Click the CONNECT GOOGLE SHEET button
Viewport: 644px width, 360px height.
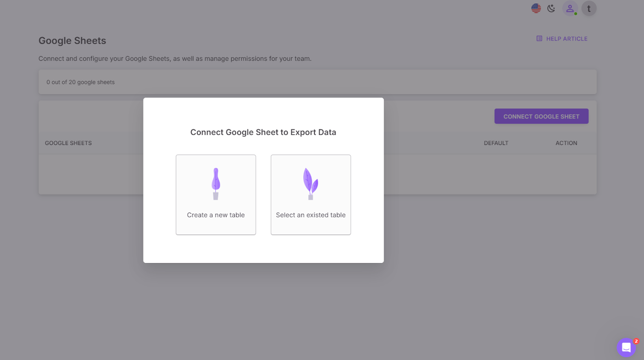(x=541, y=116)
